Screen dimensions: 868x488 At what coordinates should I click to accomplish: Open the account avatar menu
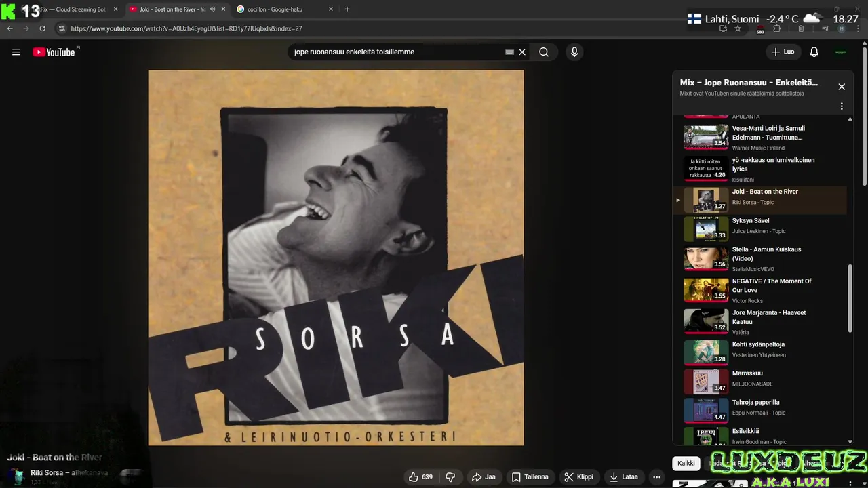[x=841, y=52]
